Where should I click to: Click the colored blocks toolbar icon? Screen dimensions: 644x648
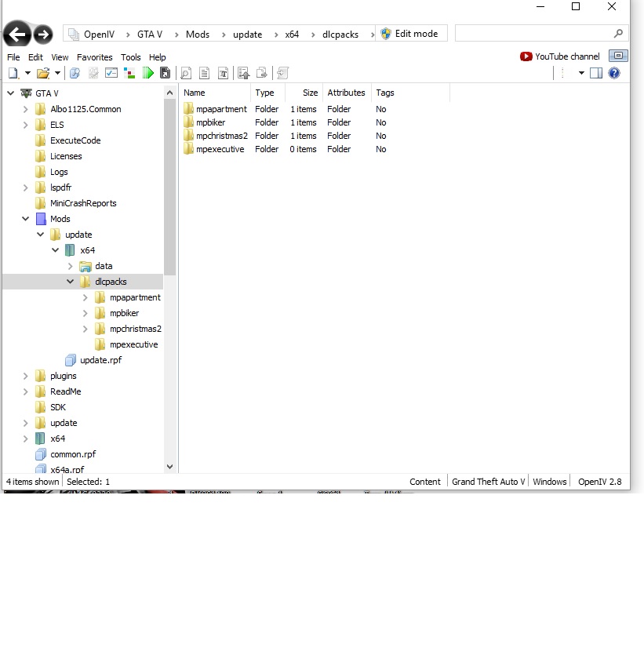click(x=129, y=73)
